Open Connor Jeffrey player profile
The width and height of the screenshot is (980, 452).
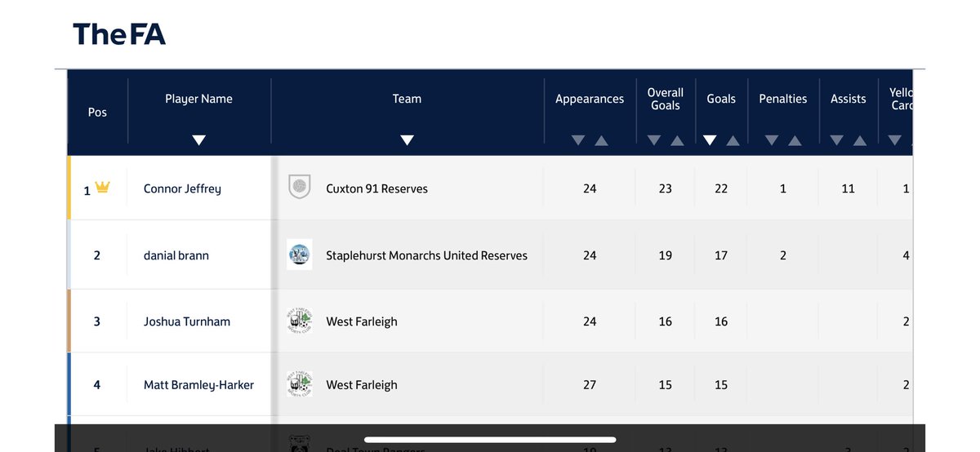[x=182, y=188]
